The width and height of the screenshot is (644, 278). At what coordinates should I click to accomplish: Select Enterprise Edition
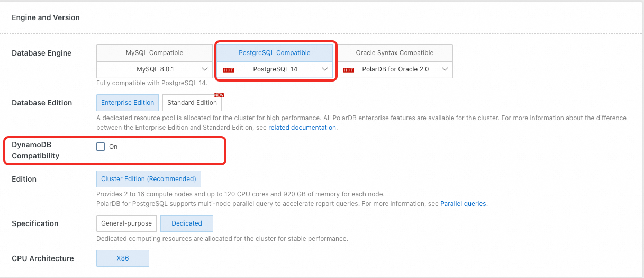click(128, 103)
